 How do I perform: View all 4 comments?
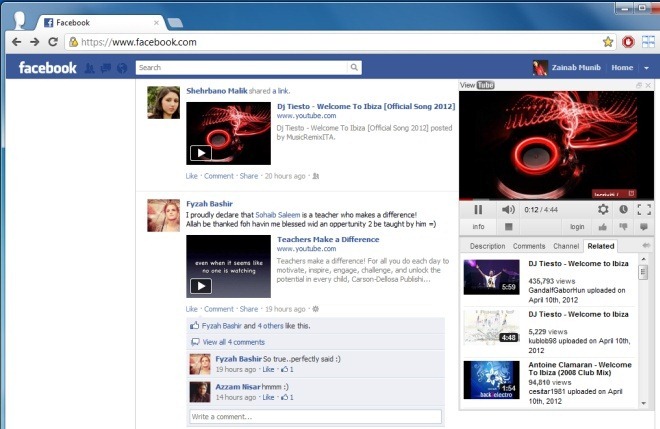pyautogui.click(x=234, y=342)
